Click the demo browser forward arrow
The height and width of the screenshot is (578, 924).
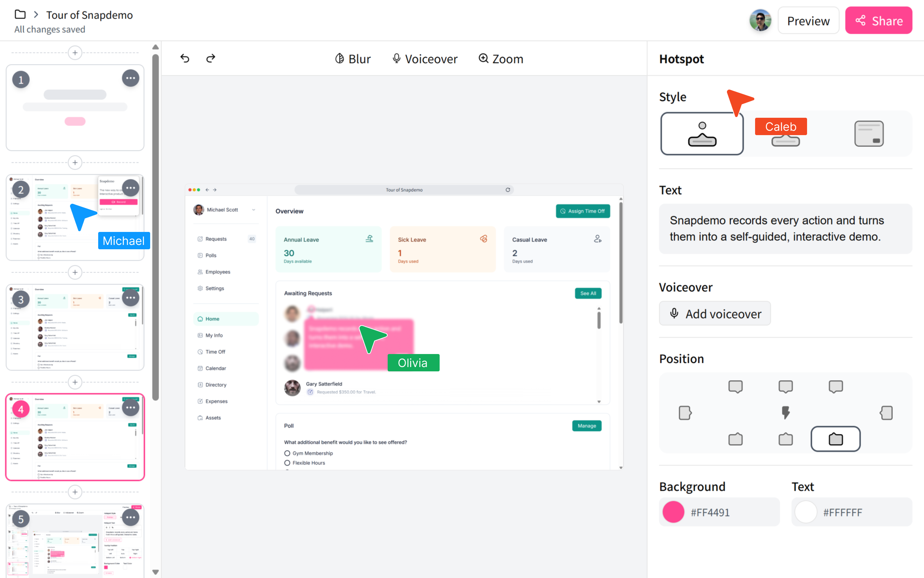tap(215, 190)
